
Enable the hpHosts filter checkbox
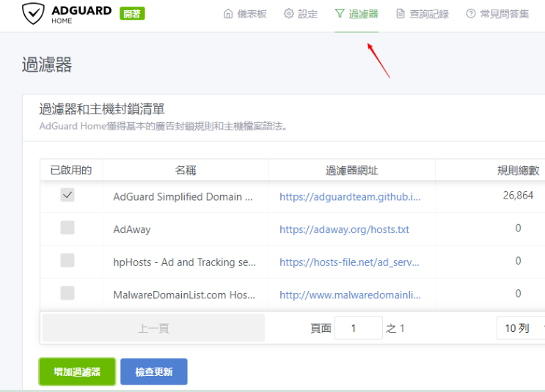[67, 260]
